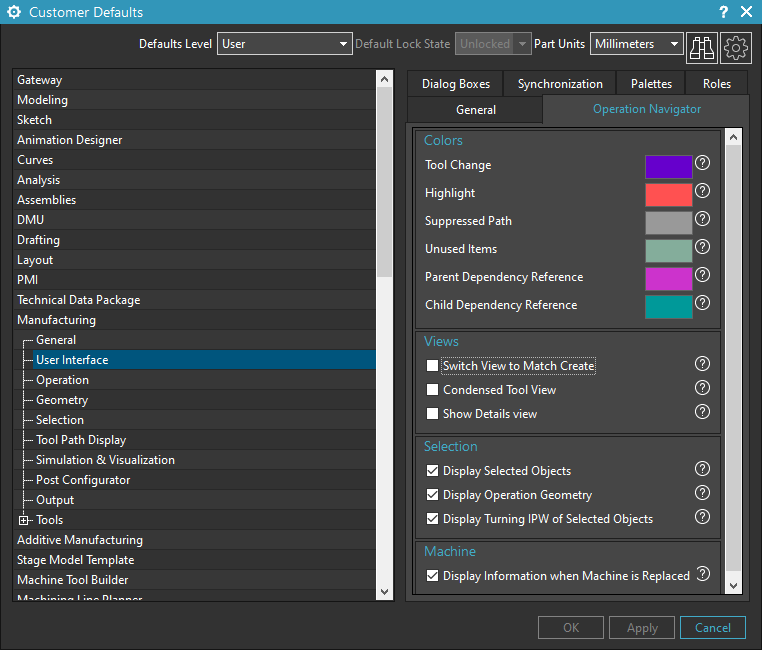The width and height of the screenshot is (762, 650).
Task: Select Machine Tool Builder category
Action: (x=194, y=580)
